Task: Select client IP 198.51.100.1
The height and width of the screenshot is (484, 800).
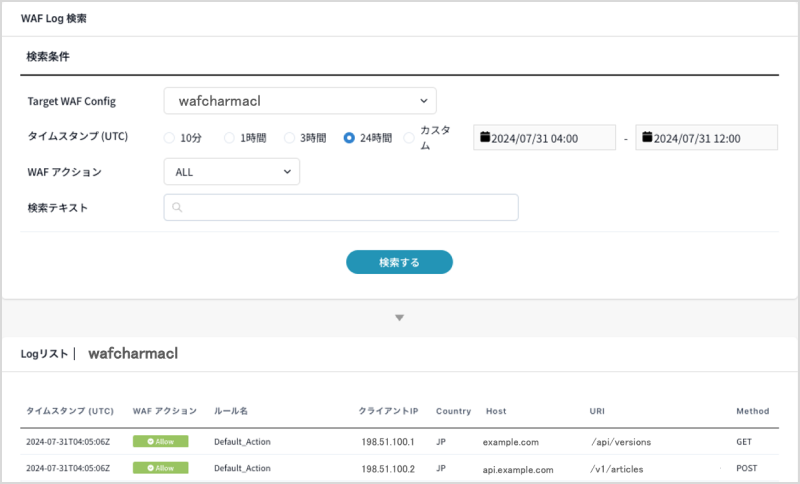Action: click(x=388, y=442)
